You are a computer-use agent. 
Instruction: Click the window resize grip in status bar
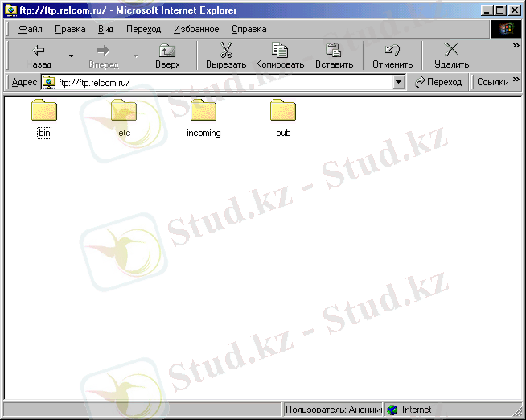pos(517,412)
